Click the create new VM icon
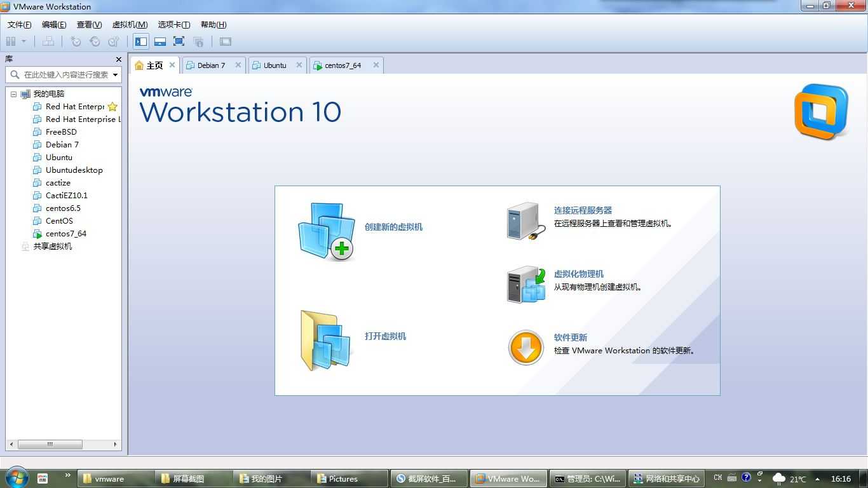Viewport: 868px width, 488px height. (x=327, y=231)
